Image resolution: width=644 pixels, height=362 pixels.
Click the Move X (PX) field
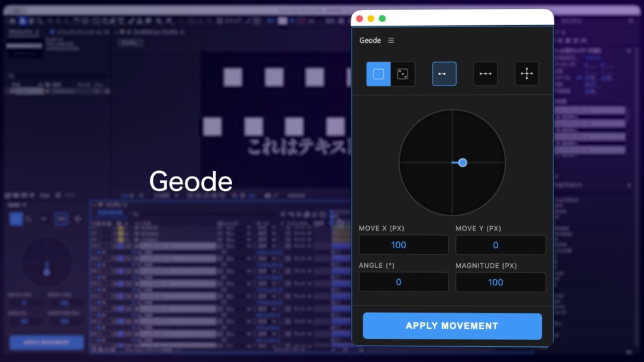tap(404, 245)
